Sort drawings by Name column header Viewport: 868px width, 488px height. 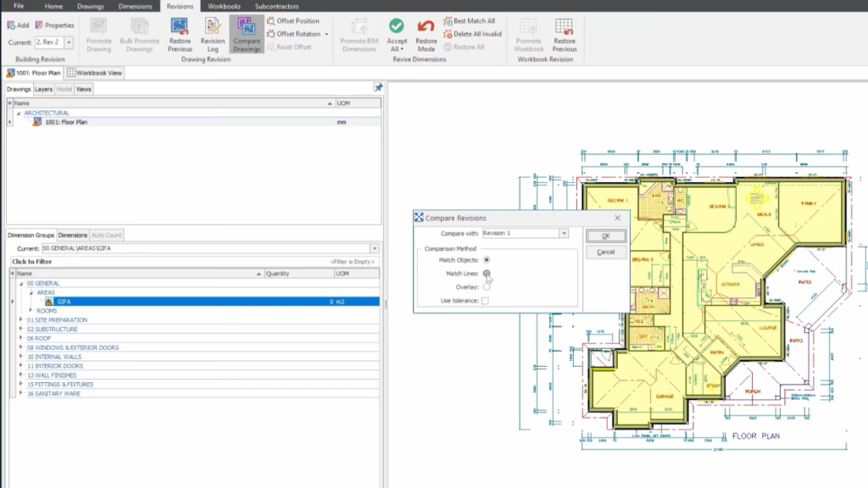[173, 103]
